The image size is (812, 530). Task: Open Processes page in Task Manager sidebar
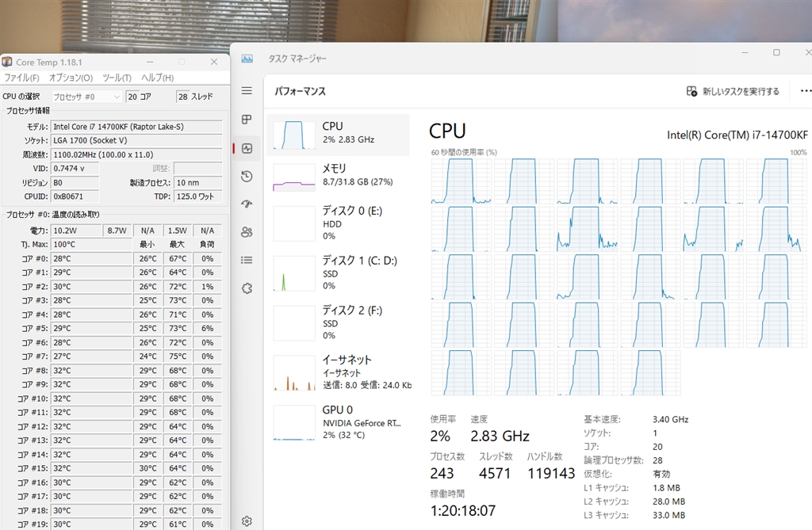pyautogui.click(x=247, y=120)
